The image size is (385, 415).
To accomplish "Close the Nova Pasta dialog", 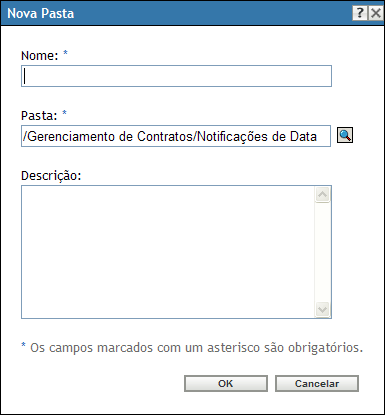I will tap(376, 13).
